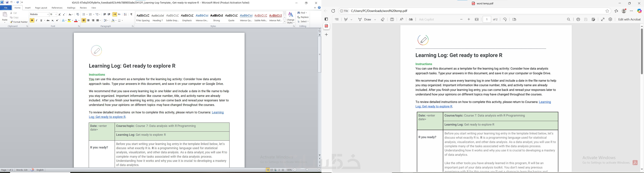Switch to the Page Layout tab

point(41,8)
